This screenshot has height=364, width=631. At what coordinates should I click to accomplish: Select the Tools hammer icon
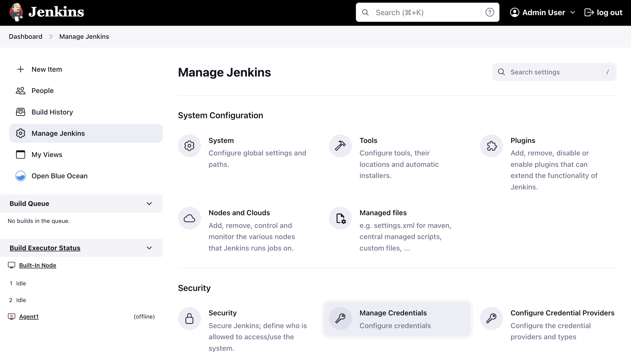click(x=340, y=146)
